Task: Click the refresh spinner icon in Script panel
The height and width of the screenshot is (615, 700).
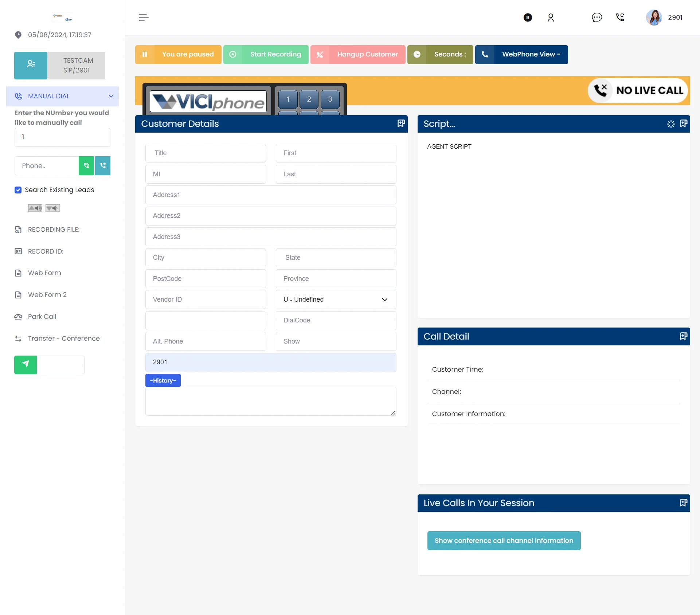Action: (x=670, y=124)
